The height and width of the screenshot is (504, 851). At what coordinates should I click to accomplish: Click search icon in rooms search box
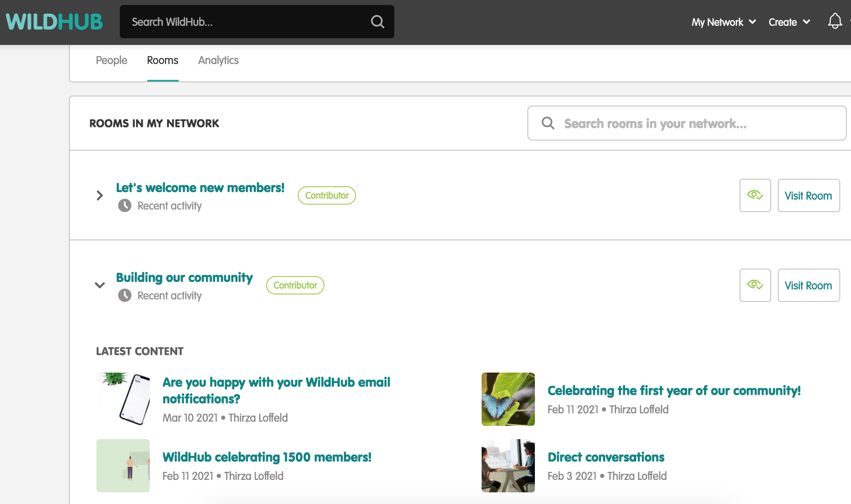(548, 123)
